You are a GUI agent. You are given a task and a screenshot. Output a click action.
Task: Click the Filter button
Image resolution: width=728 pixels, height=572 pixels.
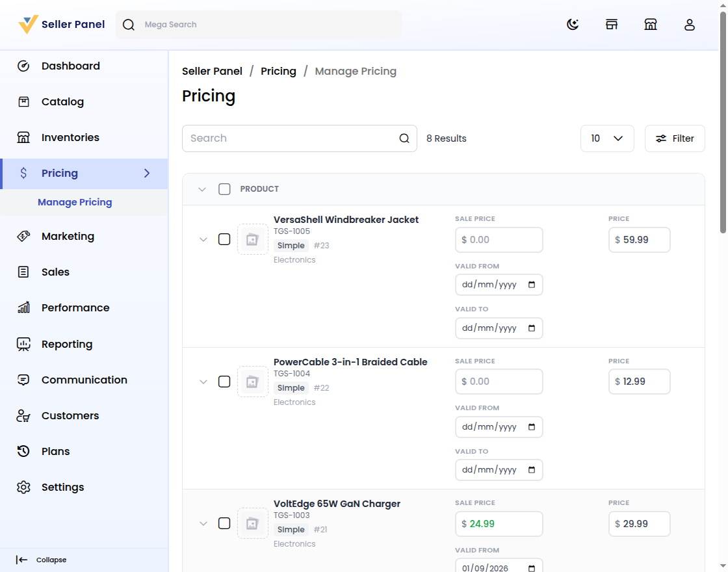[x=675, y=138]
